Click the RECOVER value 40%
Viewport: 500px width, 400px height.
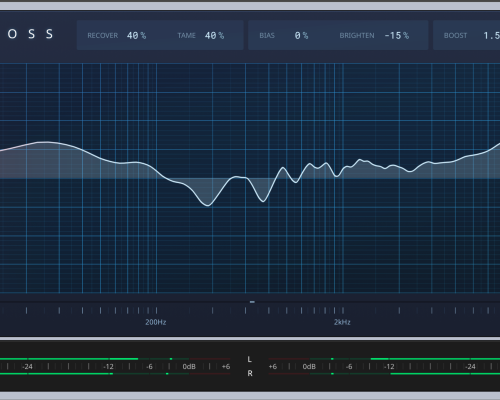click(136, 35)
